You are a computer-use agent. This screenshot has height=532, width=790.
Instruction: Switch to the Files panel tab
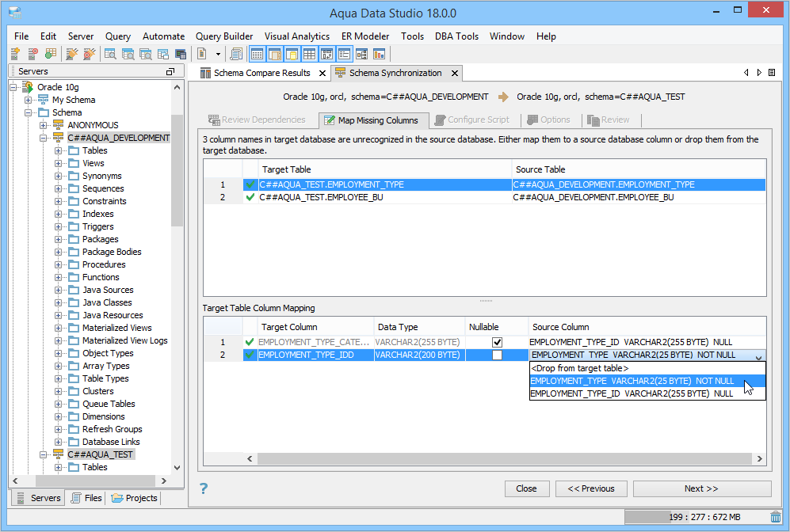point(87,498)
